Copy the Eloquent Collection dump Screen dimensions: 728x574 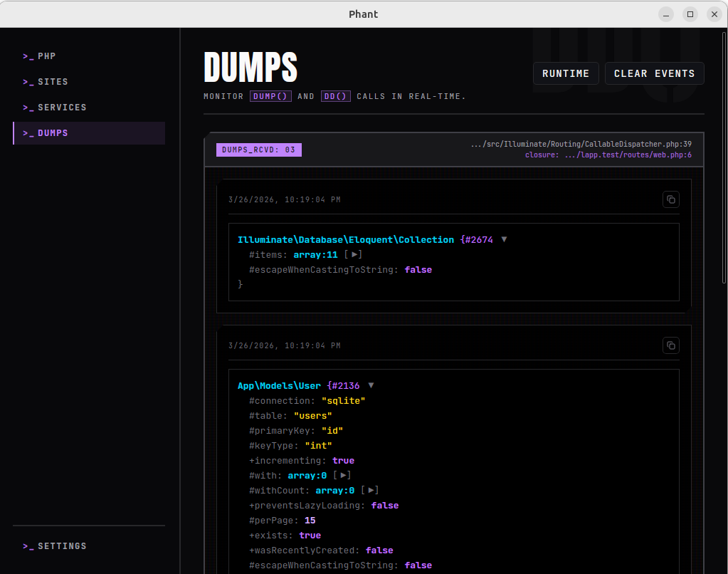(x=671, y=199)
